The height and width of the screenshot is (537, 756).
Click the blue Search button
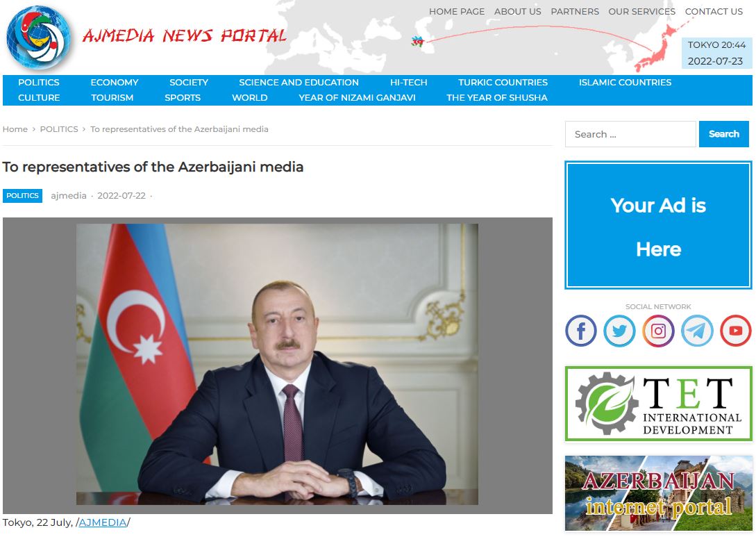[723, 134]
